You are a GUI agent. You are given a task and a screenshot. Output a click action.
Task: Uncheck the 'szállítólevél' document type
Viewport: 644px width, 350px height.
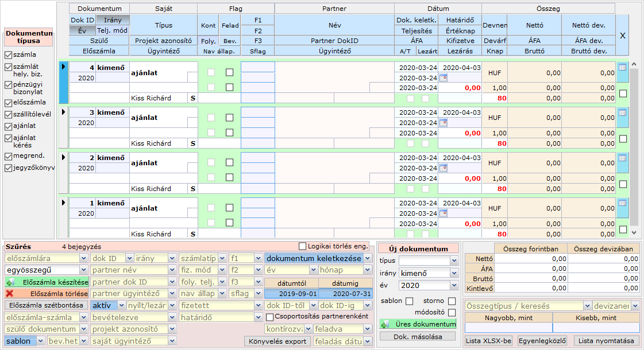coord(8,114)
